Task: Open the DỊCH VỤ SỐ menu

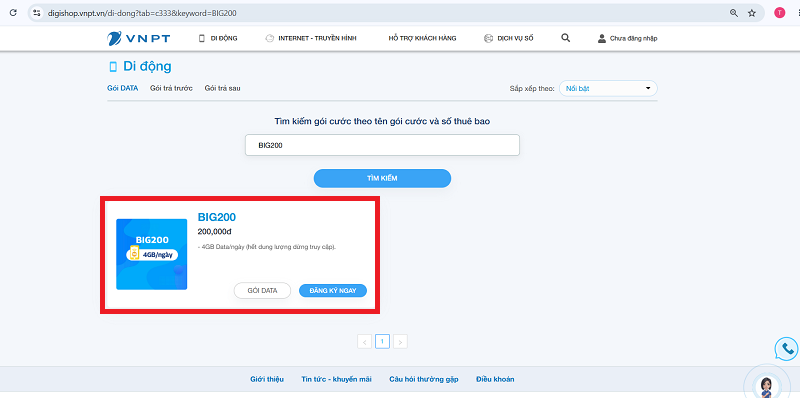Action: tap(509, 38)
